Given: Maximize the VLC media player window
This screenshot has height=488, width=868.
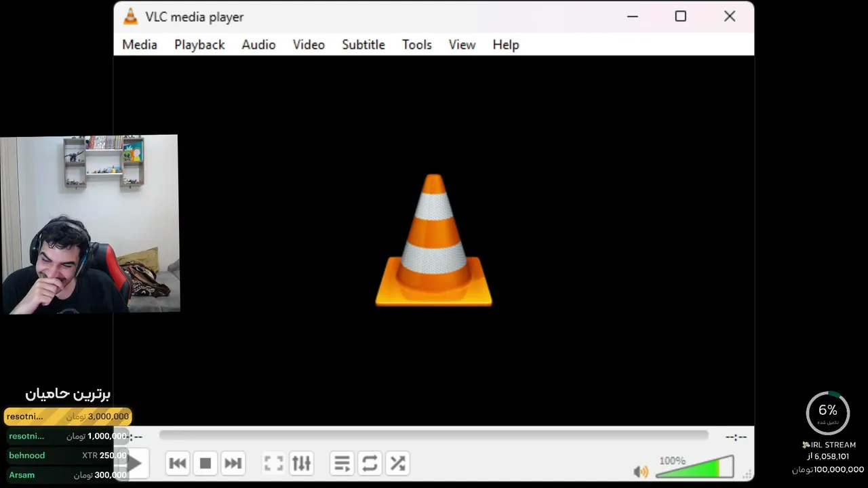Looking at the screenshot, I should click(x=681, y=16).
